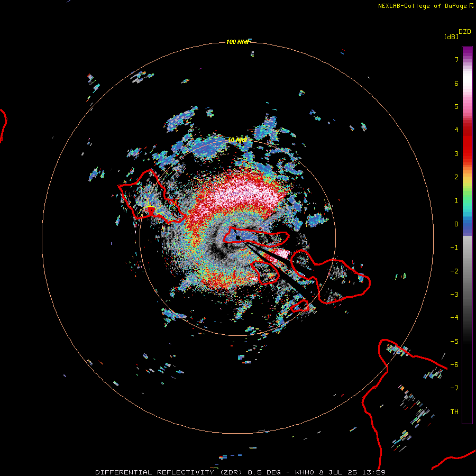Click the DZD label above the color scale
Viewport: 476px width, 476px height.
[464, 32]
